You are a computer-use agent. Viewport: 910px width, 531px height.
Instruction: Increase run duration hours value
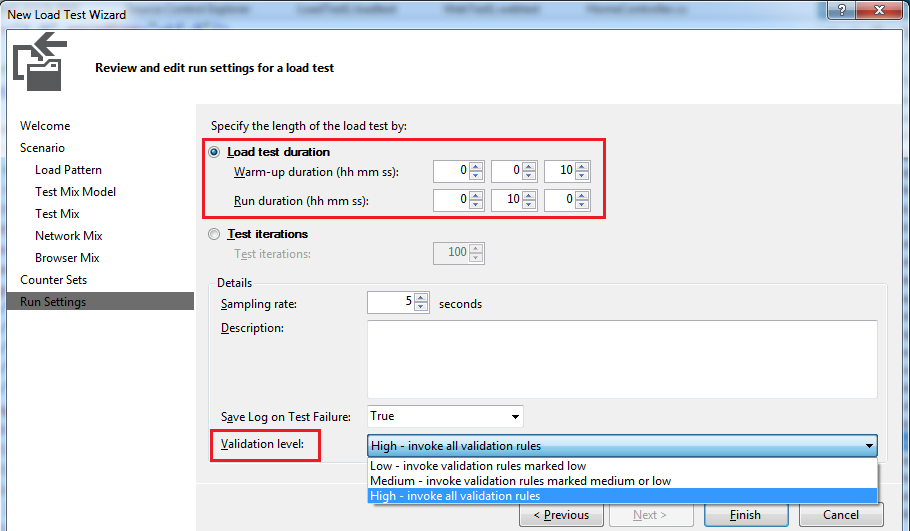tap(476, 196)
